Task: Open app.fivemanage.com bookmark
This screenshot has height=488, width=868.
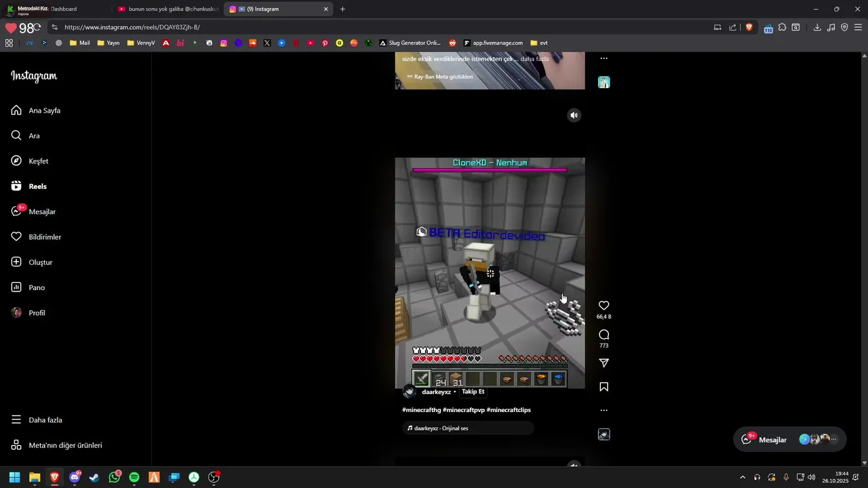Action: [493, 43]
